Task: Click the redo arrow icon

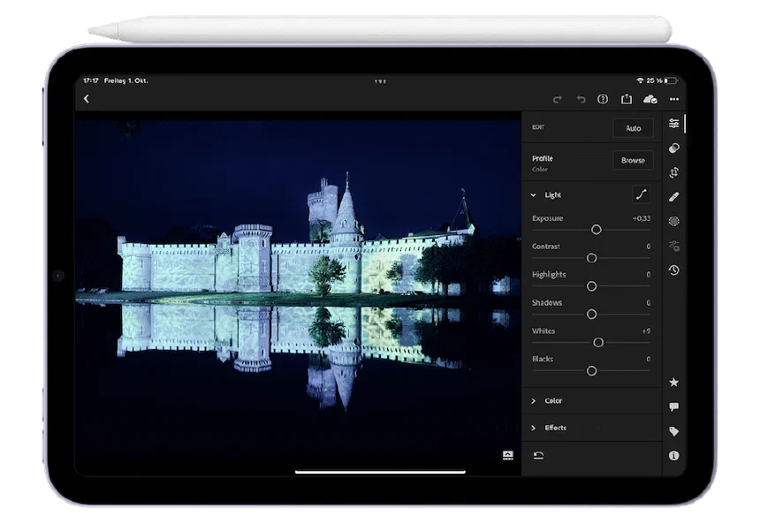Action: pyautogui.click(x=558, y=99)
